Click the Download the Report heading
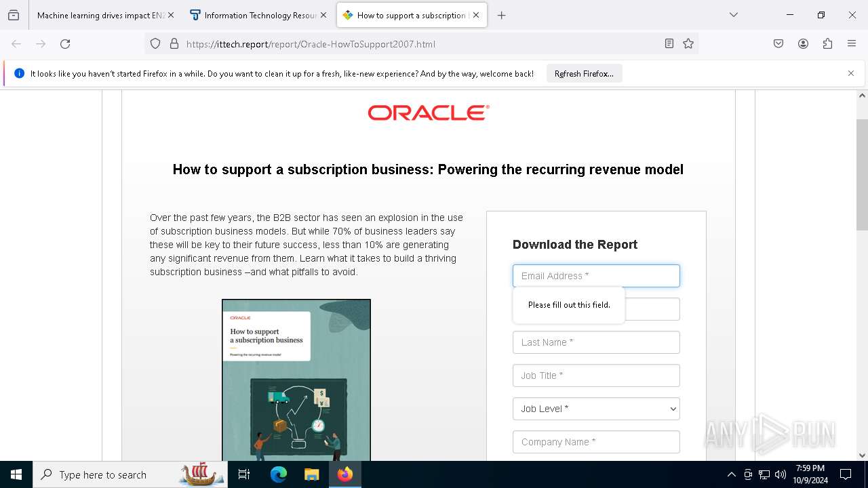Viewport: 868px width, 488px height. 575,245
